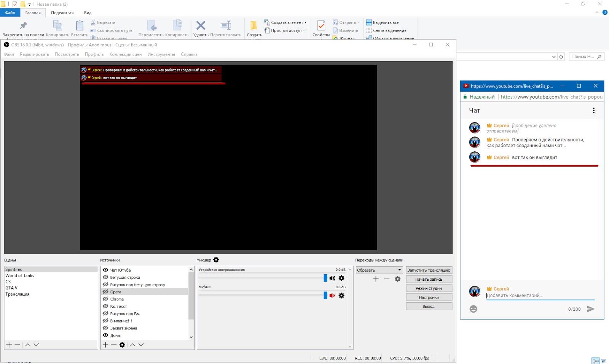This screenshot has height=364, width=609.
Task: Click the Mic/Aux volume slider handle
Action: (x=325, y=296)
